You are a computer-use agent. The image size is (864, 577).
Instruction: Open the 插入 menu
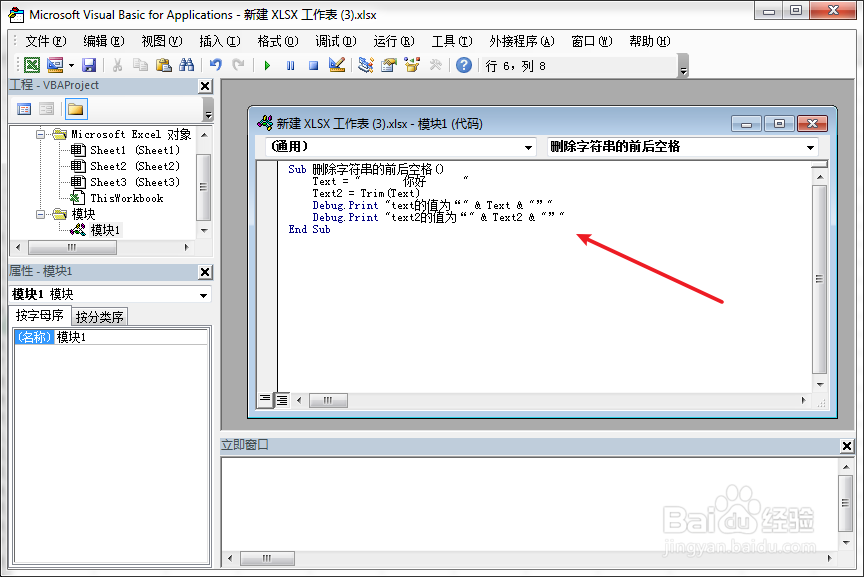(219, 41)
